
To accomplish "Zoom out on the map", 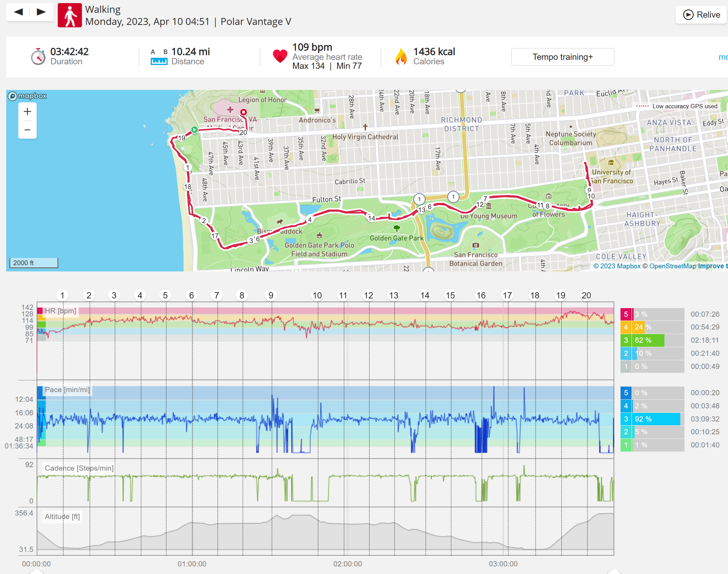I will 27,130.
